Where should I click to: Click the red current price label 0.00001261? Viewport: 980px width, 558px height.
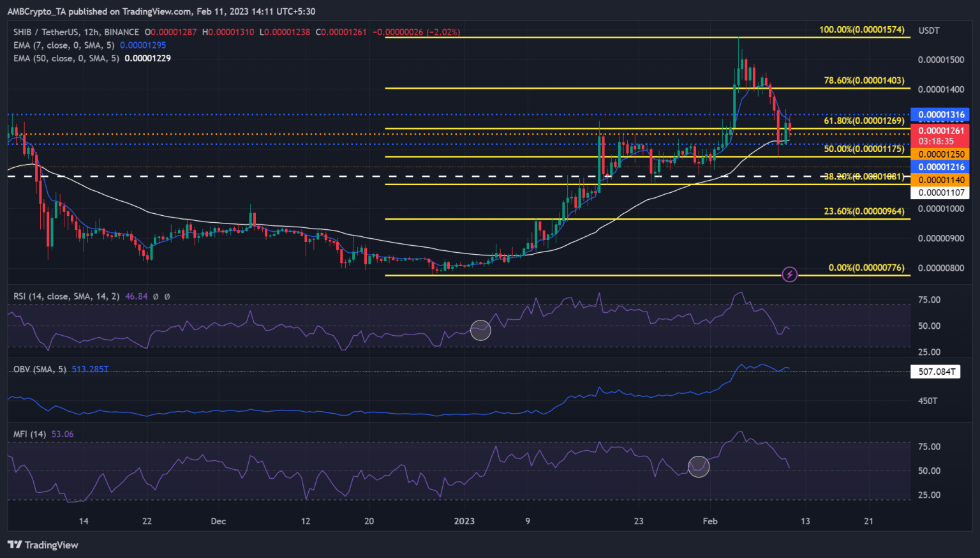coord(941,131)
